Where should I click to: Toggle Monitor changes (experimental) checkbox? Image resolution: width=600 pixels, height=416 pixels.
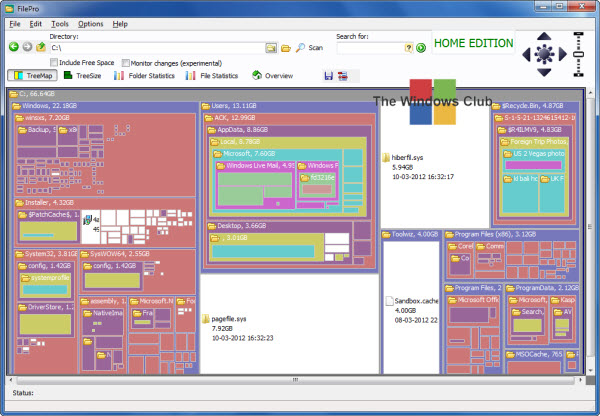[x=126, y=63]
